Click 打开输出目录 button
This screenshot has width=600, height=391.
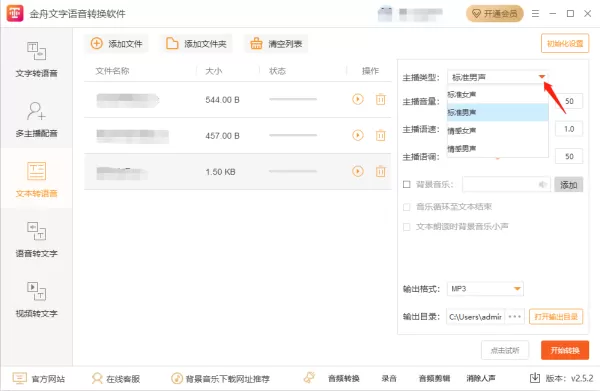pyautogui.click(x=556, y=317)
